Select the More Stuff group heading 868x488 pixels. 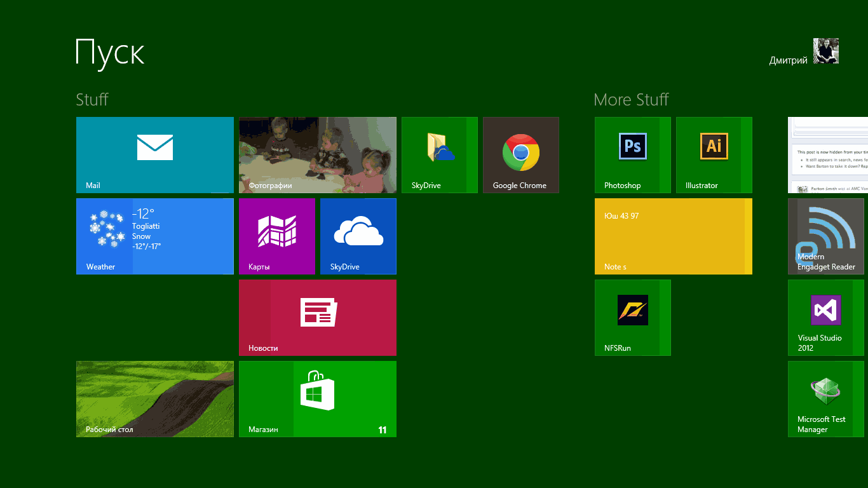(631, 100)
